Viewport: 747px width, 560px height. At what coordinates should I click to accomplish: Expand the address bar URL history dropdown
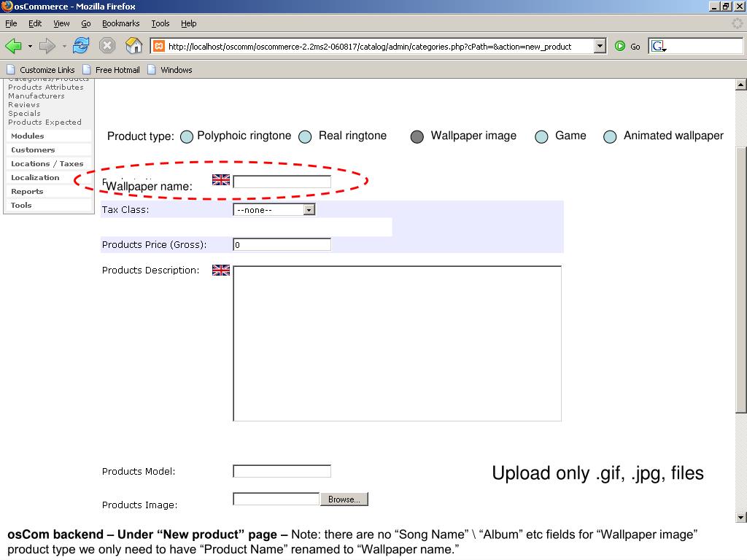(600, 46)
